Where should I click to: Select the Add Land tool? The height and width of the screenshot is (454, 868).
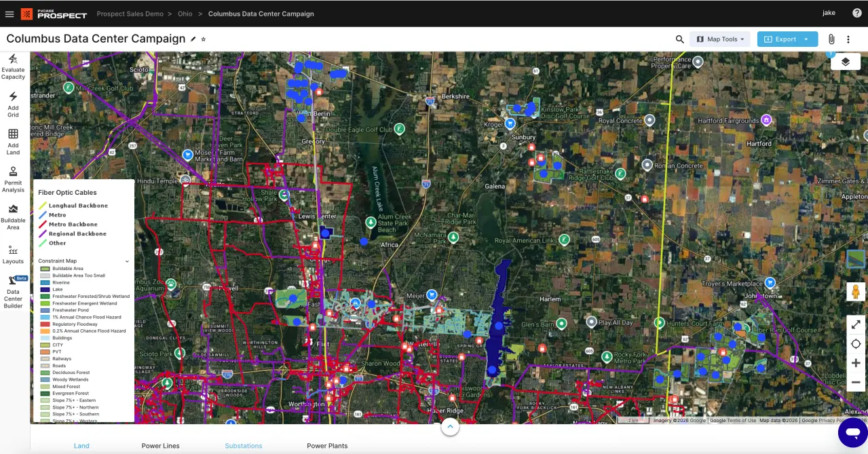pos(13,142)
